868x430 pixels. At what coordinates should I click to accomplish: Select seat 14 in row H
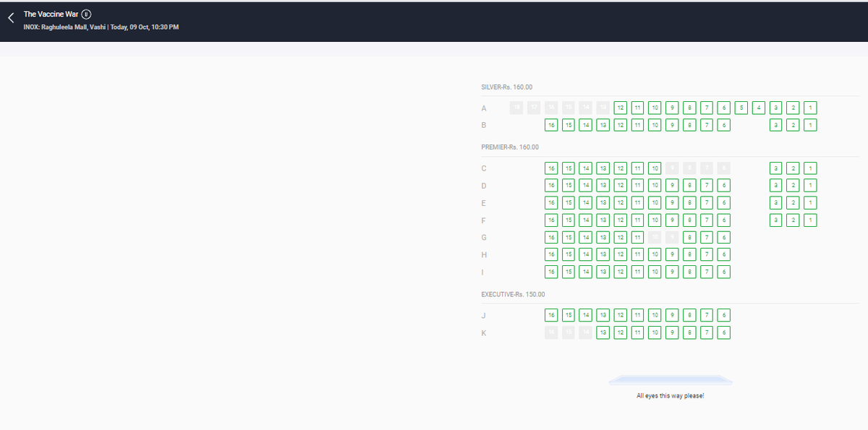click(x=586, y=254)
